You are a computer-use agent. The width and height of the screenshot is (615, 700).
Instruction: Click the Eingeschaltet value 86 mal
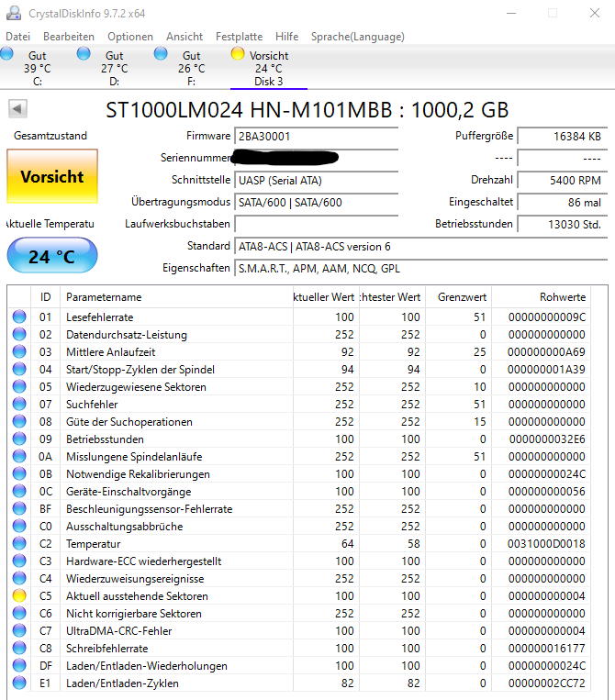tap(563, 202)
